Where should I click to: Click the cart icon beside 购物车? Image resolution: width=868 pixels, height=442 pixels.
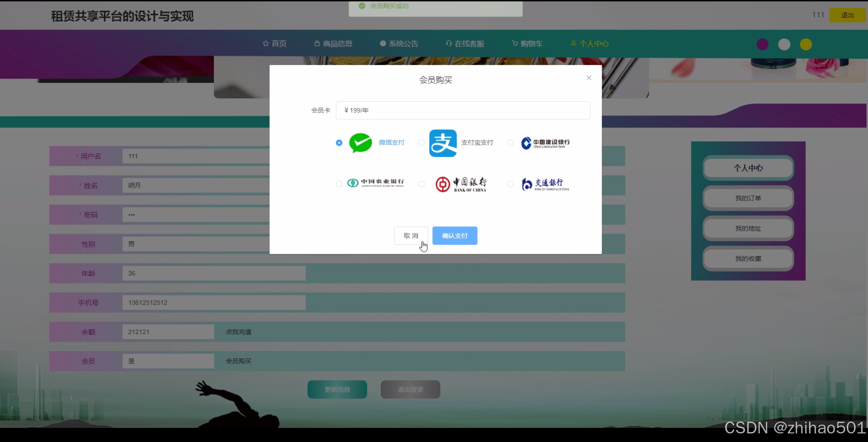pos(515,43)
